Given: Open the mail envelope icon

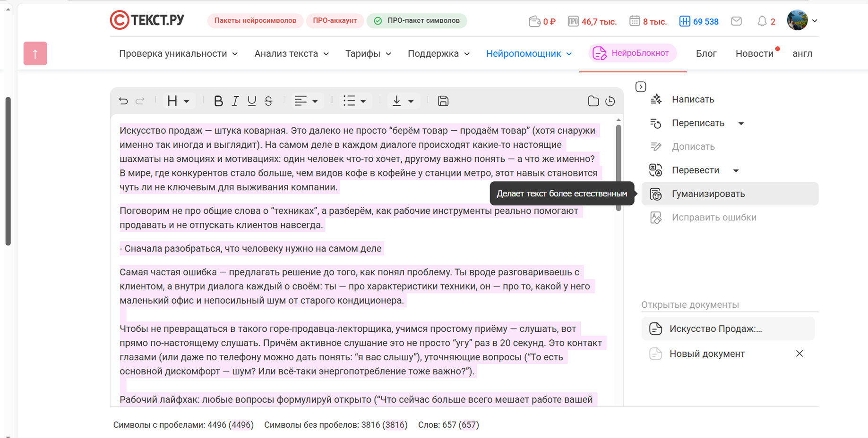Looking at the screenshot, I should [x=736, y=21].
